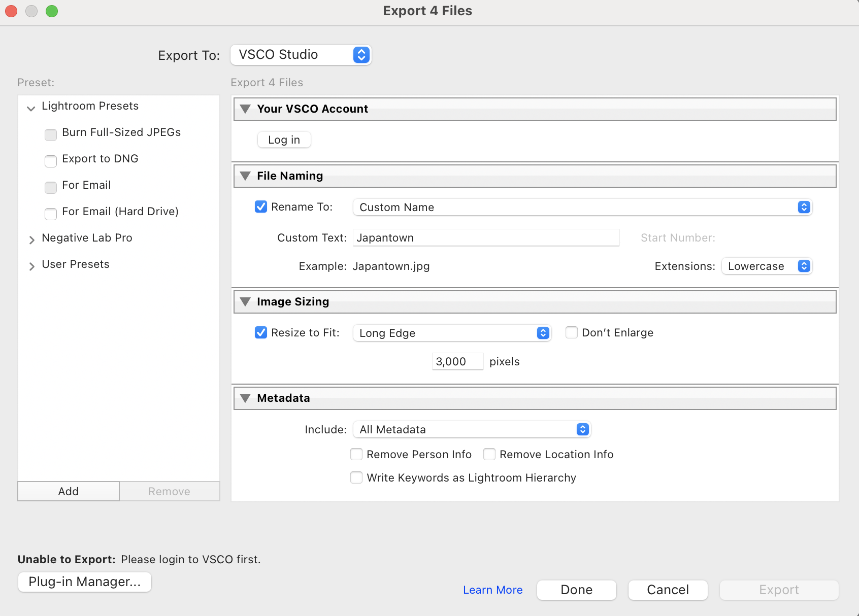This screenshot has height=616, width=859.
Task: Collapse the Your VSCO Account section triangle
Action: point(245,109)
